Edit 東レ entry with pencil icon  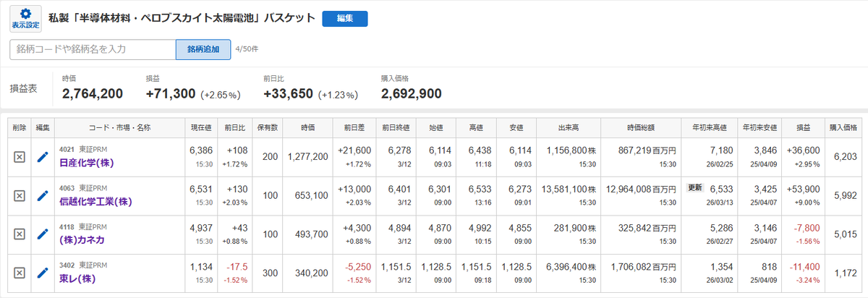click(x=43, y=273)
